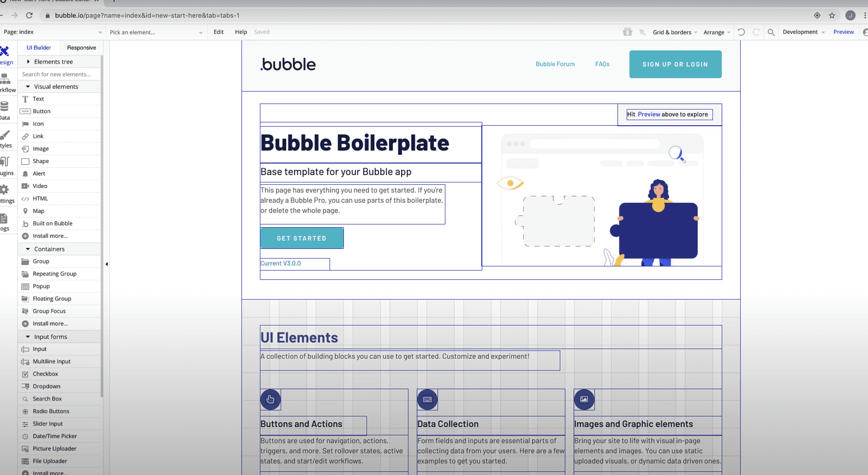This screenshot has width=868, height=475.
Task: Select the Popup container element
Action: tap(59, 286)
